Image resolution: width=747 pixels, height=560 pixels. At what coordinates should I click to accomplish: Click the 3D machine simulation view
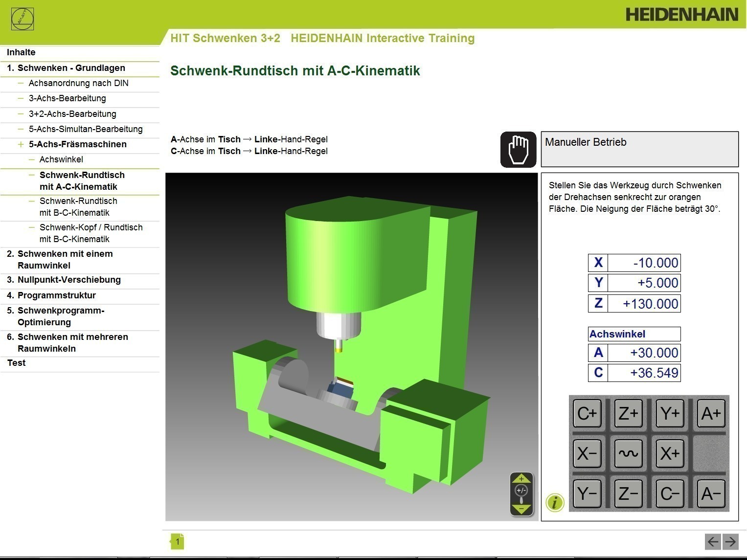(x=351, y=347)
